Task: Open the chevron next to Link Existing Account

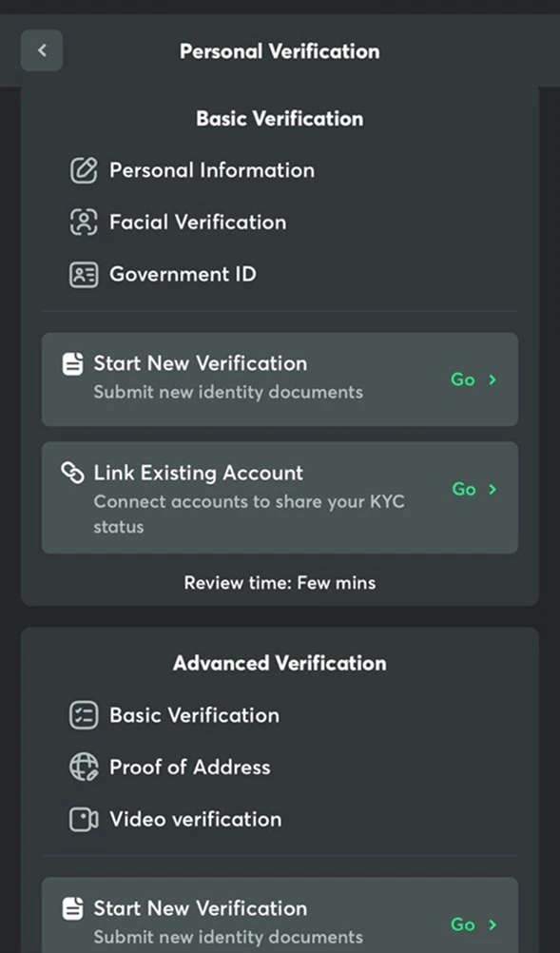Action: (493, 489)
